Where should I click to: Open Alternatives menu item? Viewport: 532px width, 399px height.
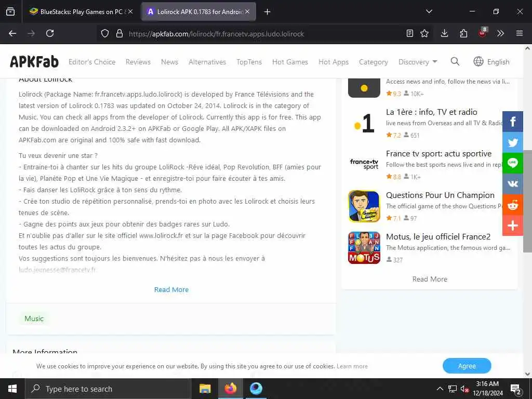point(207,62)
